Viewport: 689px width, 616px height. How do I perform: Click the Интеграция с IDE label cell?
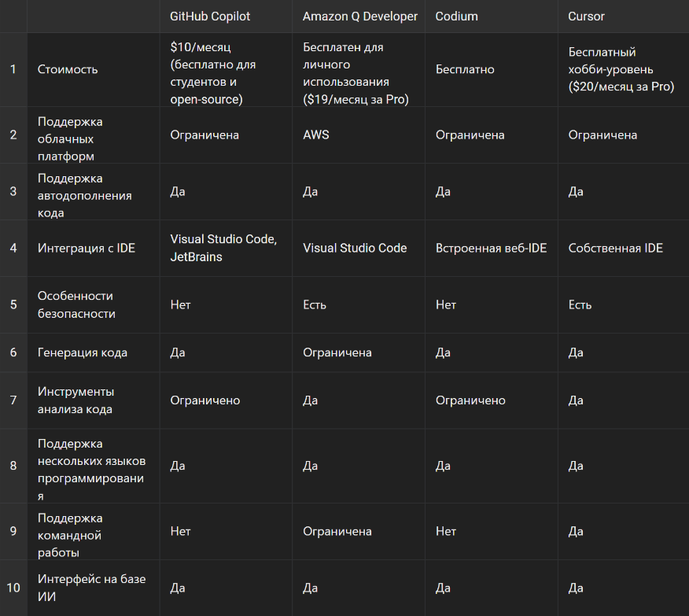click(x=93, y=248)
